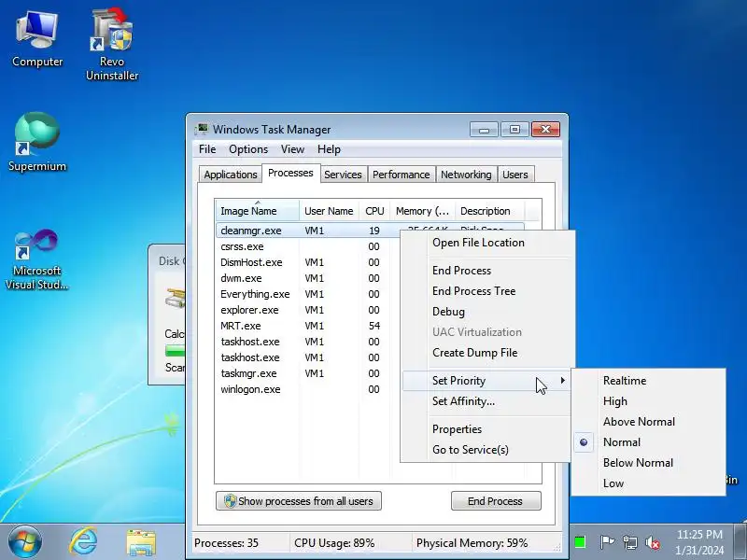The height and width of the screenshot is (560, 747).
Task: Sort by the Description column header
Action: [x=489, y=211]
